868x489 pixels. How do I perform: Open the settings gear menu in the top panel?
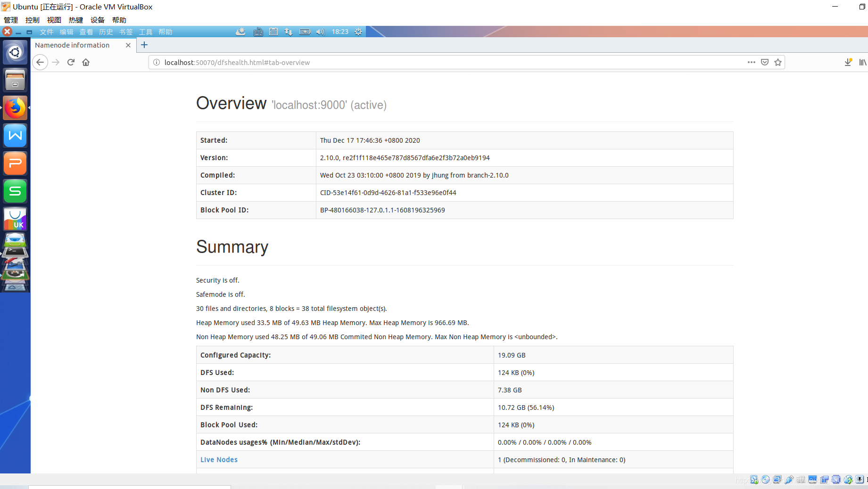coord(358,32)
